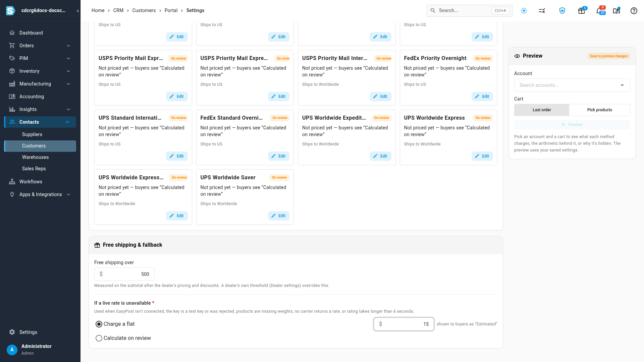Edit the FedEx Priority Overnight method
This screenshot has width=644, height=362.
[x=482, y=97]
